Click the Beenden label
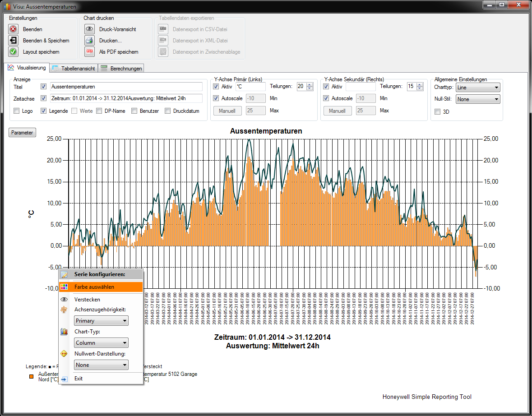The height and width of the screenshot is (416, 532). click(x=32, y=29)
